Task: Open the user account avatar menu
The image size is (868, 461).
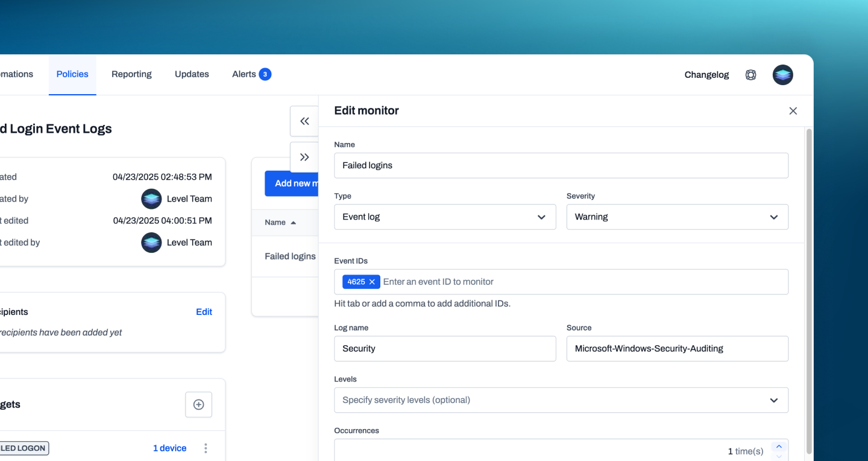Action: pyautogui.click(x=782, y=75)
